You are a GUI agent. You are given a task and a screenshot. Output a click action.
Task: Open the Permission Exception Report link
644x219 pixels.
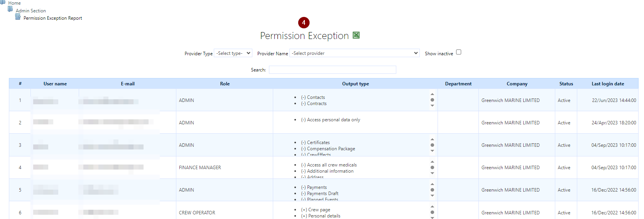[x=53, y=18]
